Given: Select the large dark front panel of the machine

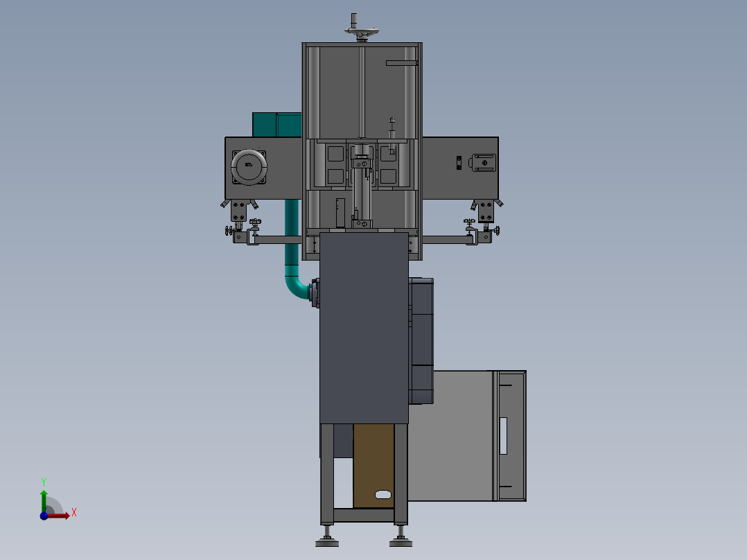Looking at the screenshot, I should click(x=364, y=328).
